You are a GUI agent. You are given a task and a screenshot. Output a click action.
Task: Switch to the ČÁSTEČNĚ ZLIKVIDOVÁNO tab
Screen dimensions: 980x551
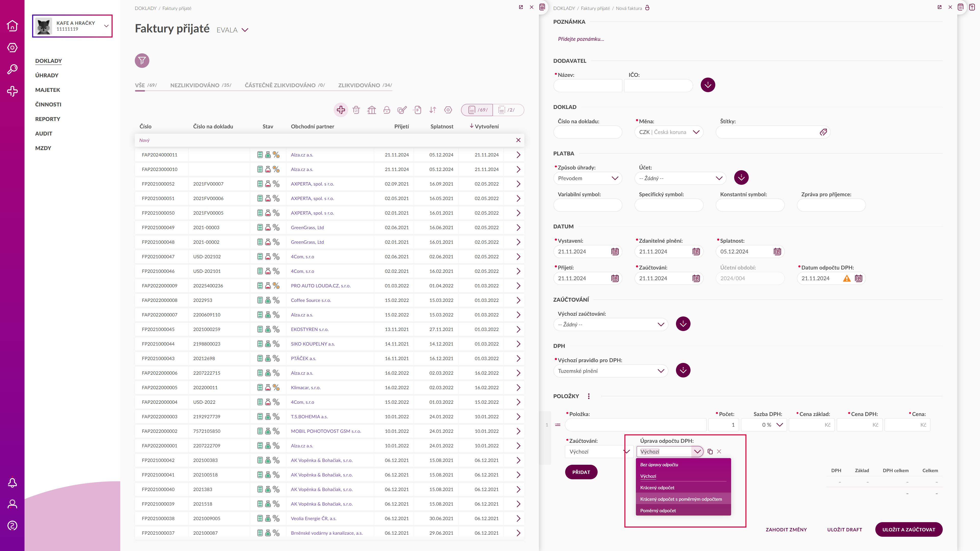(x=285, y=85)
